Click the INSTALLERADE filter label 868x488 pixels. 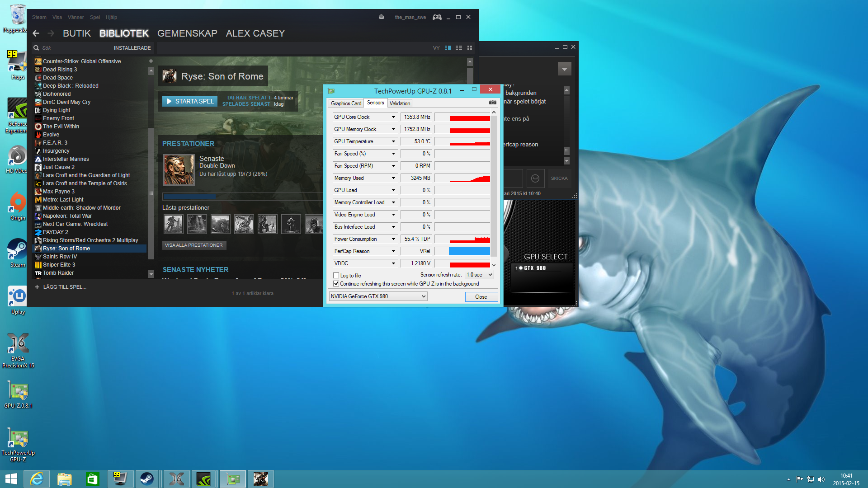click(132, 48)
